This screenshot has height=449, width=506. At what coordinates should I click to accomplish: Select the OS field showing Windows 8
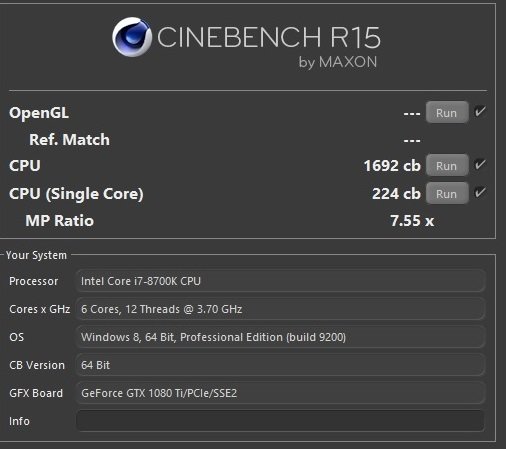click(x=280, y=337)
